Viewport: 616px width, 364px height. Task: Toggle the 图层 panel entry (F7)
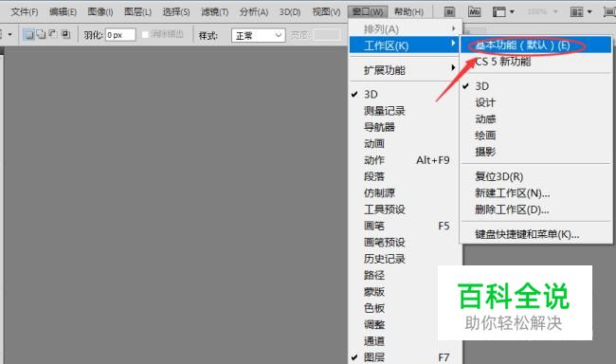tap(405, 357)
